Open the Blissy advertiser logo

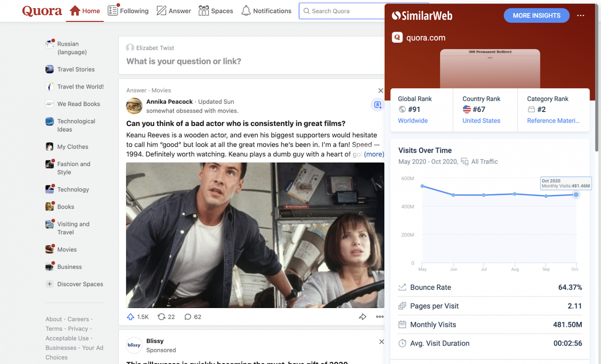[x=134, y=345]
